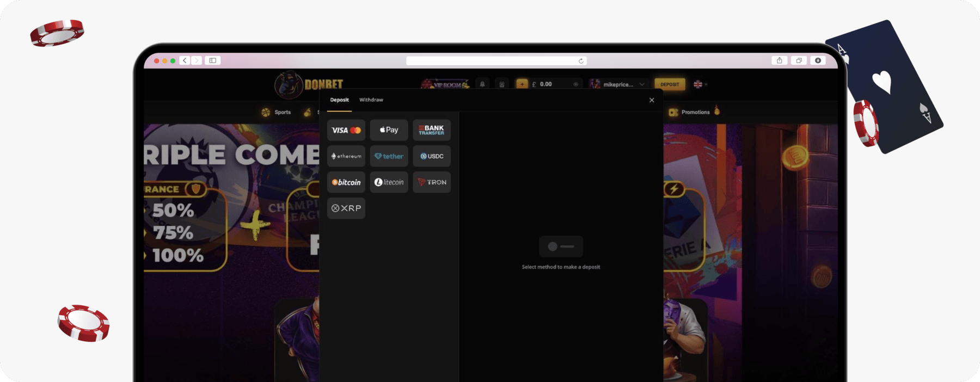980x382 pixels.
Task: Toggle the Safari sidebar button
Action: point(213,60)
